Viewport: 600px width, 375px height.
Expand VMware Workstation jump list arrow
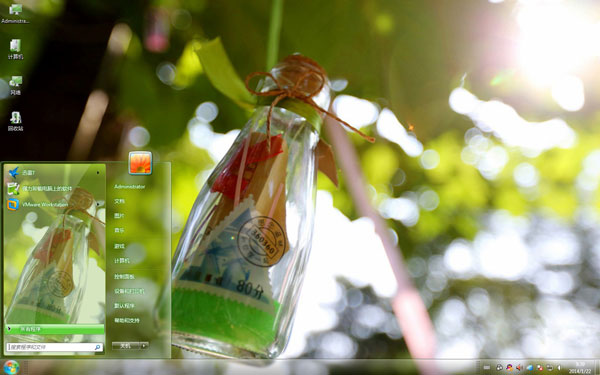[x=98, y=204]
